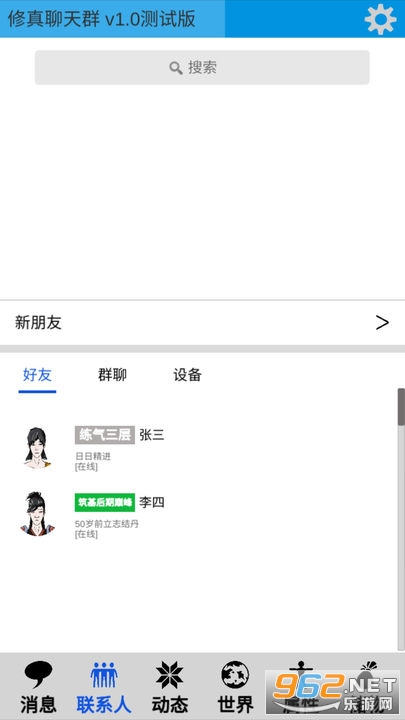The width and height of the screenshot is (405, 720).
Task: Open the 动态 snowflake icon
Action: (169, 675)
